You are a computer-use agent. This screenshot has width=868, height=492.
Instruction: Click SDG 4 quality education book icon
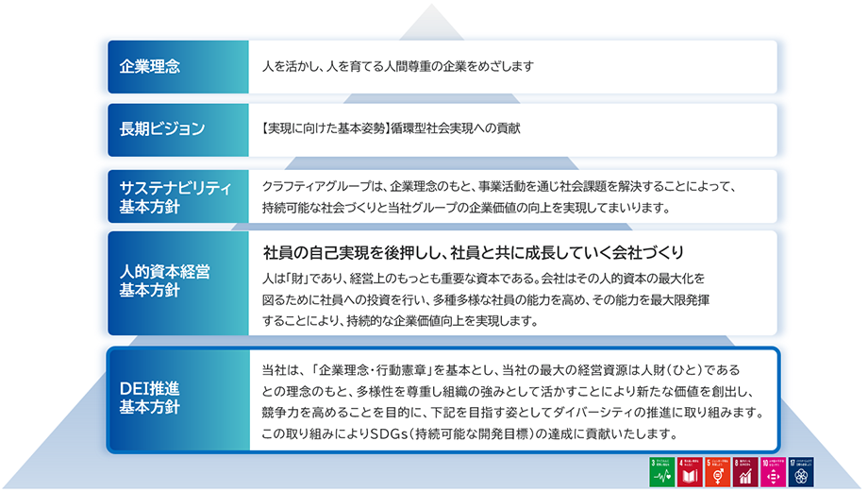pyautogui.click(x=690, y=472)
